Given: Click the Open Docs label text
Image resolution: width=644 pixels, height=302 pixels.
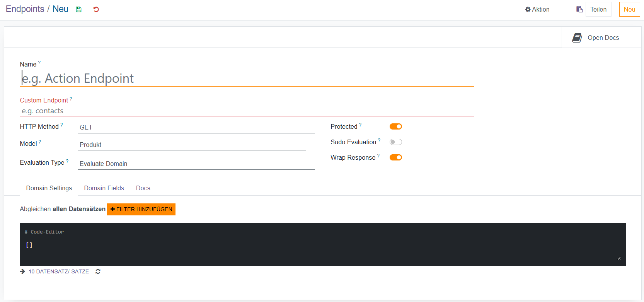Looking at the screenshot, I should pyautogui.click(x=603, y=38).
